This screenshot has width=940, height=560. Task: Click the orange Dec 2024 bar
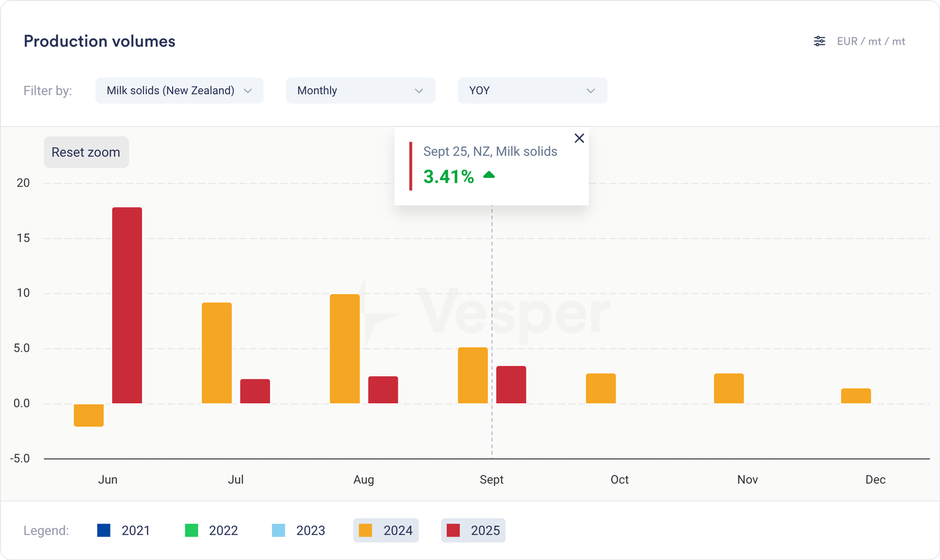pyautogui.click(x=856, y=396)
